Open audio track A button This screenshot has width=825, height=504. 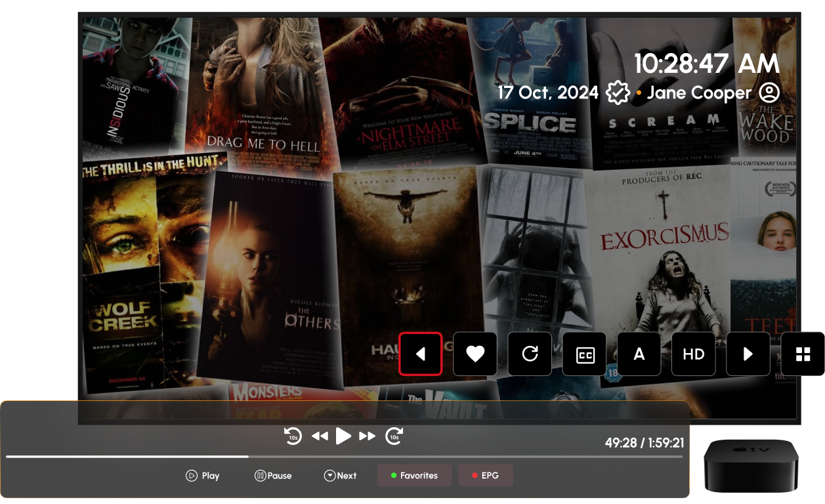pyautogui.click(x=639, y=354)
